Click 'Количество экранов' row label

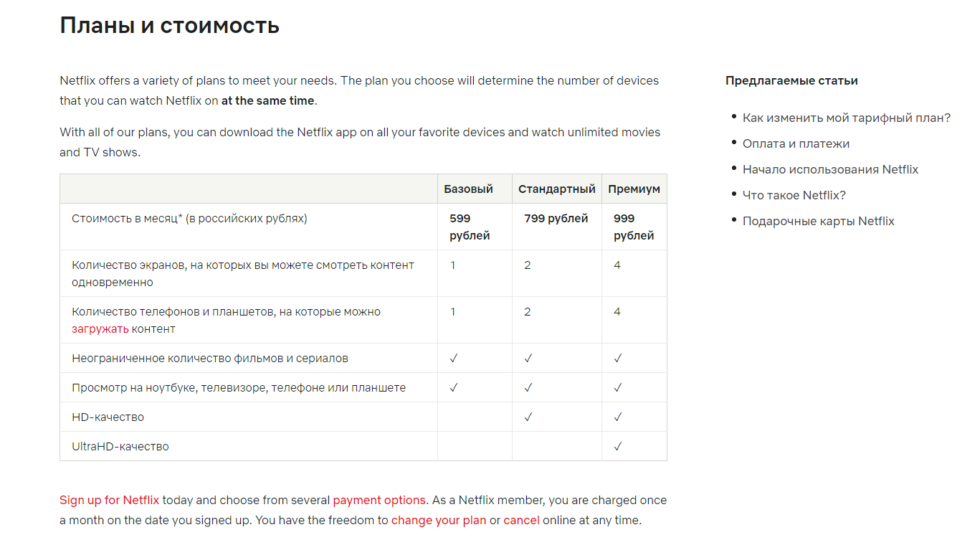click(x=243, y=274)
